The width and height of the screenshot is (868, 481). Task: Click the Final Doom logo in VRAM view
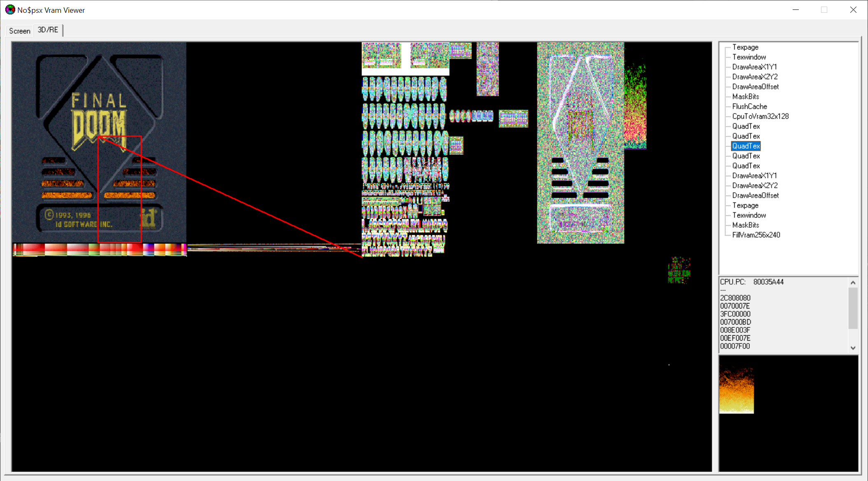tap(99, 122)
